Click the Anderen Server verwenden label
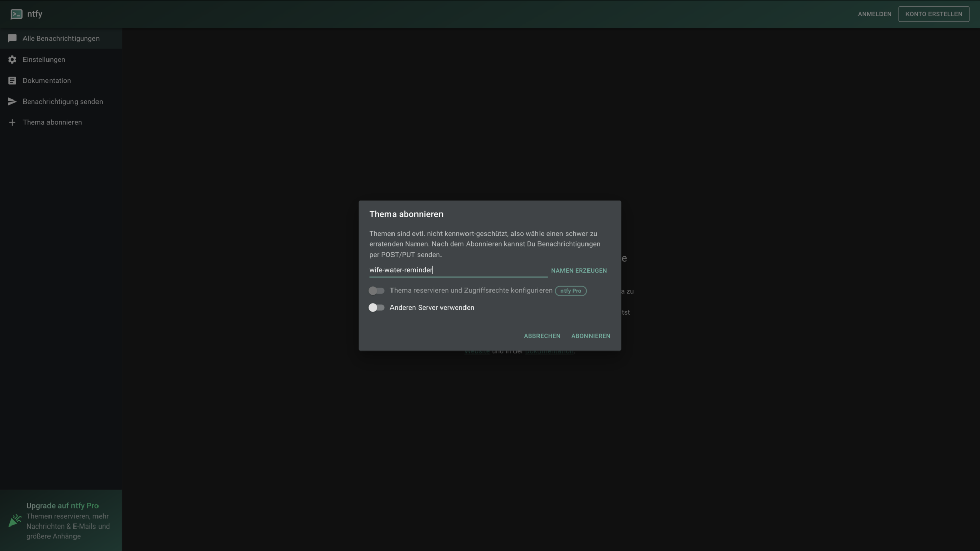Screen dimensions: 980x551 (432, 308)
